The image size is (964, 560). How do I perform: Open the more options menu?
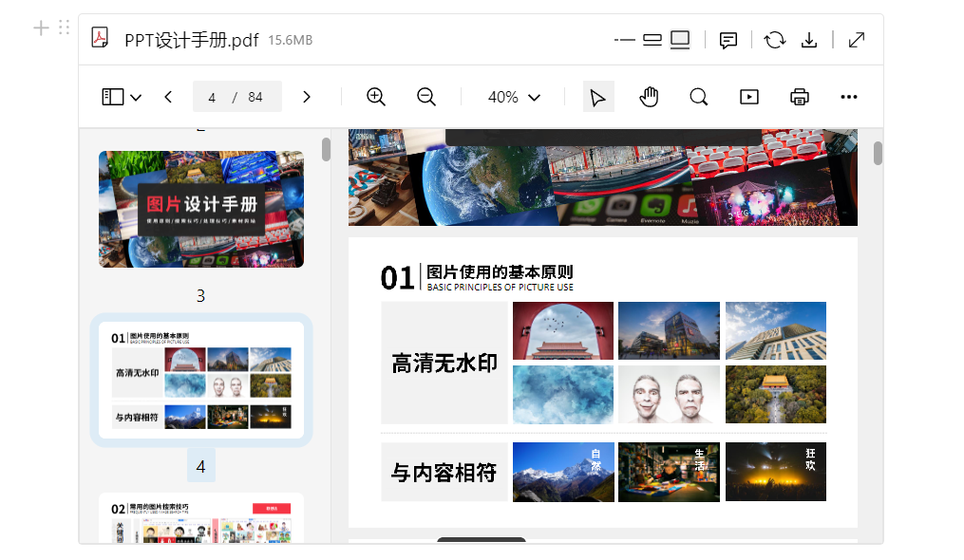tap(848, 96)
